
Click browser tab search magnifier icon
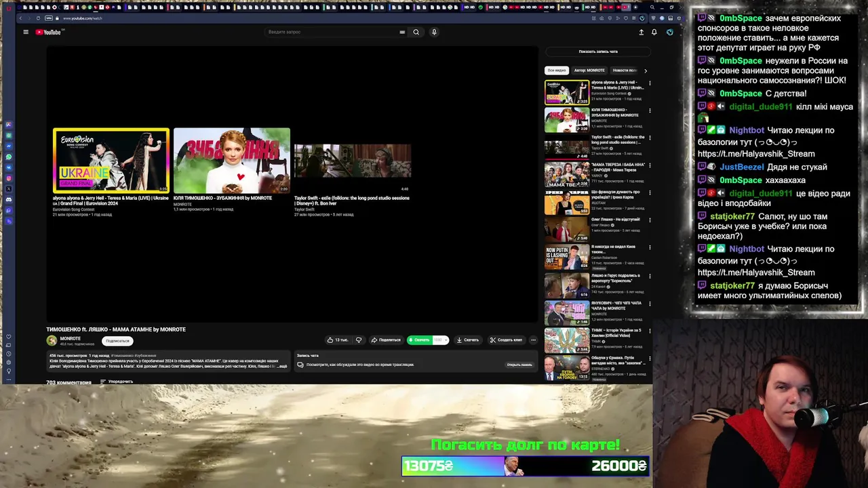tap(652, 7)
